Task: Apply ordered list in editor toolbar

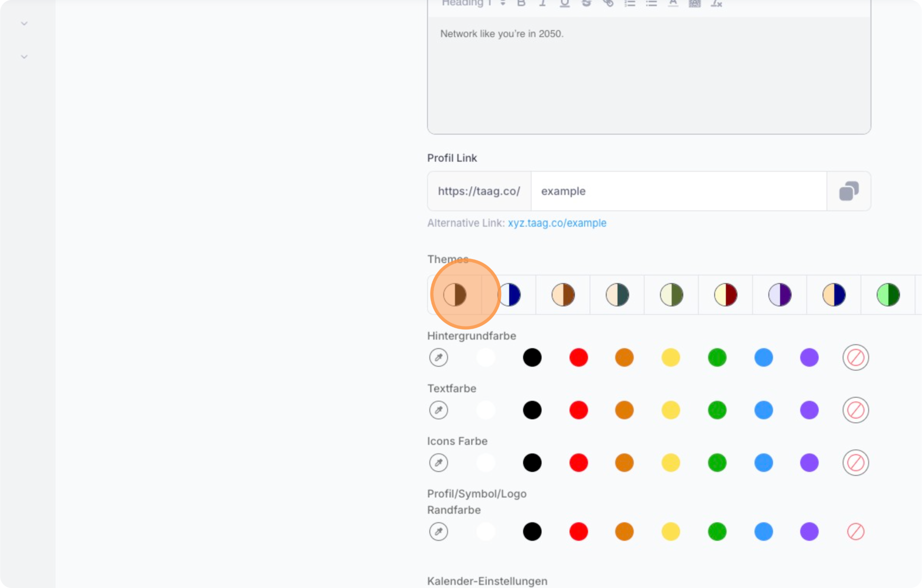Action: [x=630, y=3]
